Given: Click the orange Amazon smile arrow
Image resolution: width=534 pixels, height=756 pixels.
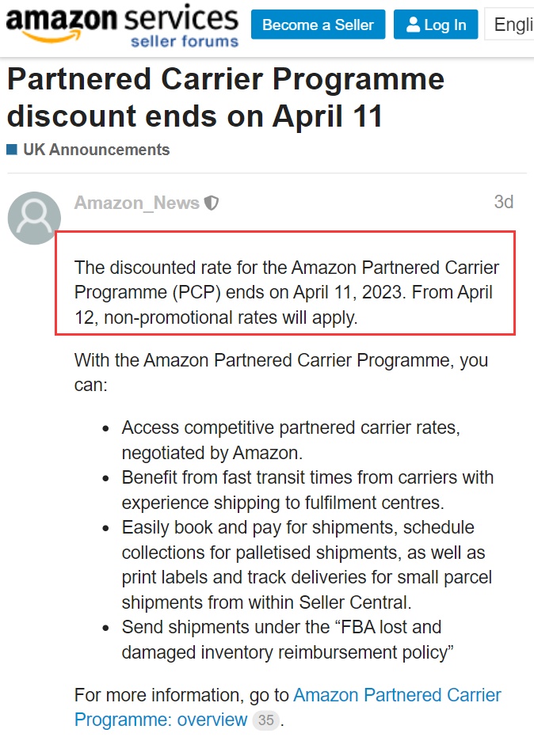Looking at the screenshot, I should pos(51,36).
